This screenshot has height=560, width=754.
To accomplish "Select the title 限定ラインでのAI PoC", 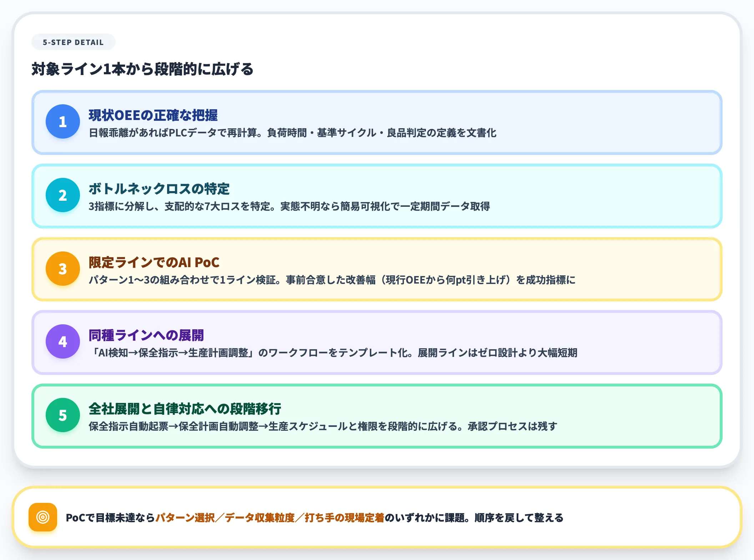I will [154, 262].
